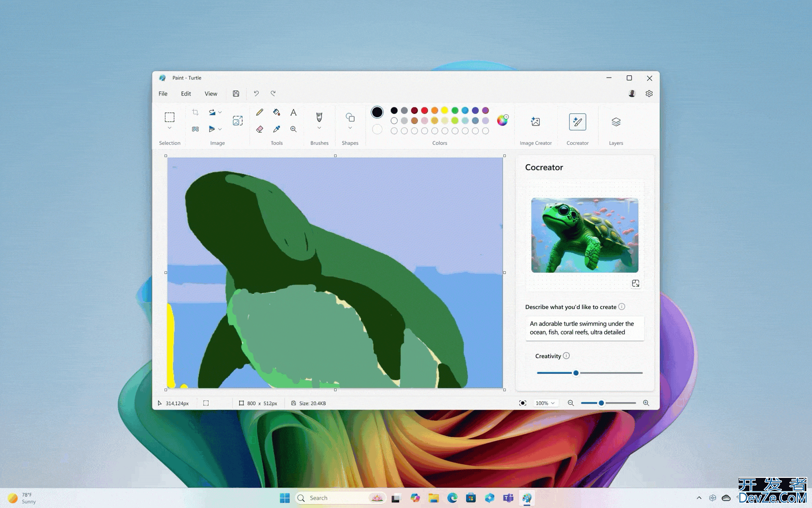The width and height of the screenshot is (812, 508).
Task: Open the File menu
Action: point(163,94)
